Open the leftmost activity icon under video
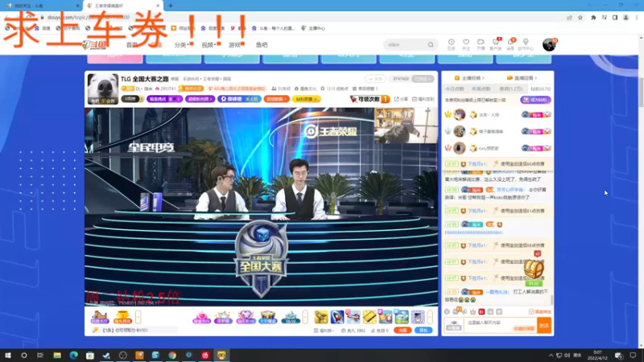Image resolution: width=644 pixels, height=362 pixels. (99, 317)
